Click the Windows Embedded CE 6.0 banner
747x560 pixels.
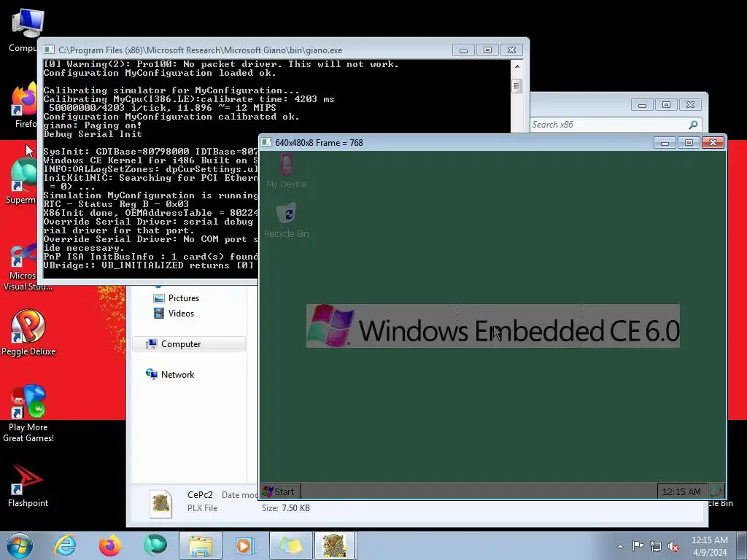pyautogui.click(x=492, y=326)
